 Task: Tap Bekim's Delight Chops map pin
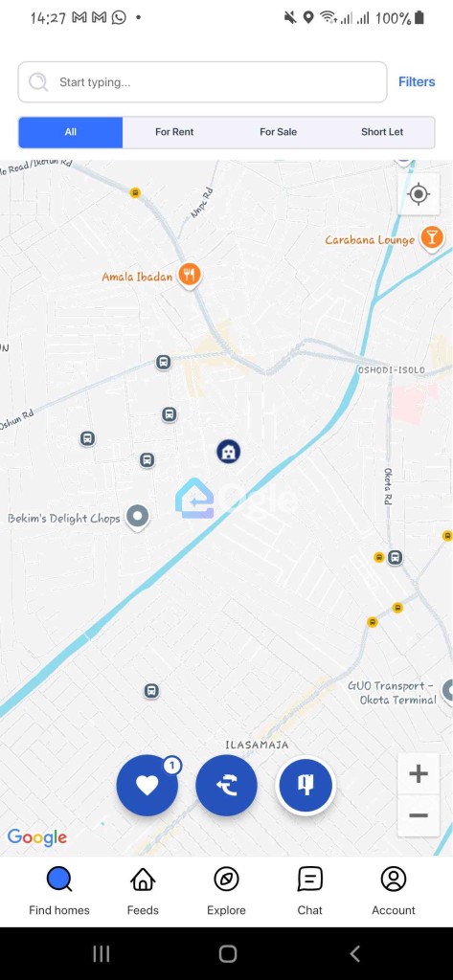click(x=138, y=518)
